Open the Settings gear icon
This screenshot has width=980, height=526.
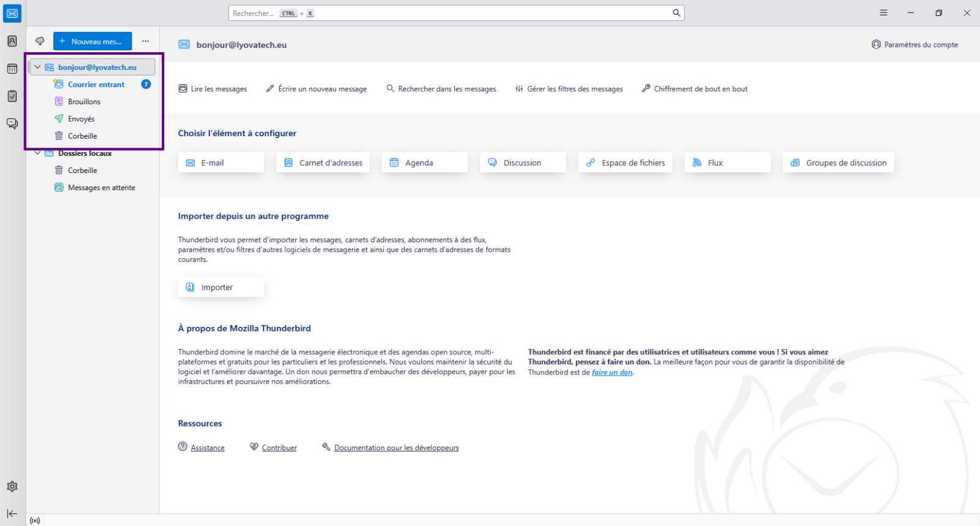pos(12,487)
